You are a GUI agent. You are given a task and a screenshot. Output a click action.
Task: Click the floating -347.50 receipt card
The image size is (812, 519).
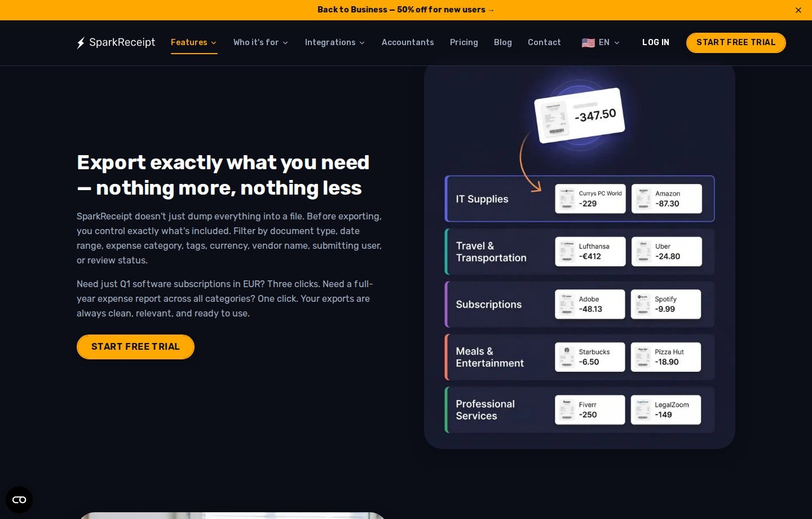coord(579,115)
